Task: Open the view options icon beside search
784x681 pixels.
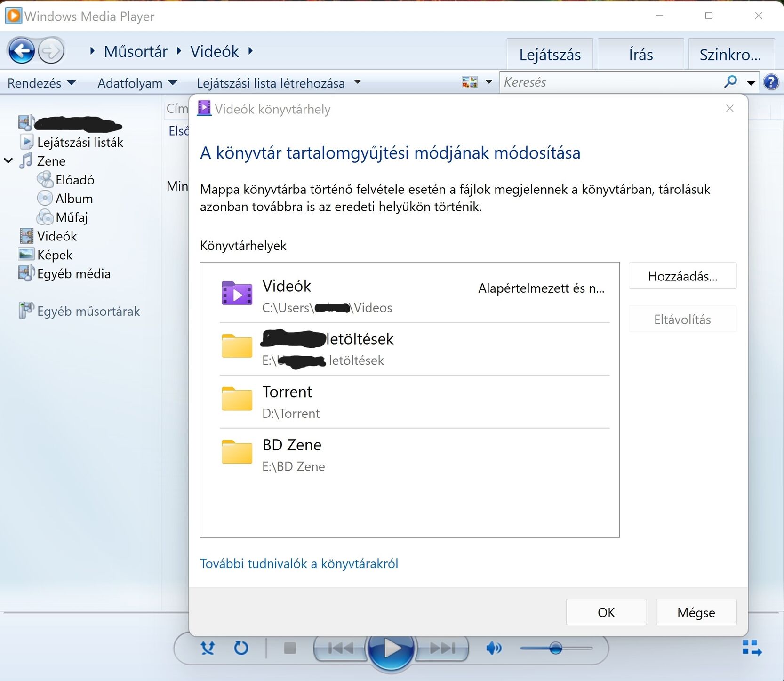Action: click(x=470, y=82)
